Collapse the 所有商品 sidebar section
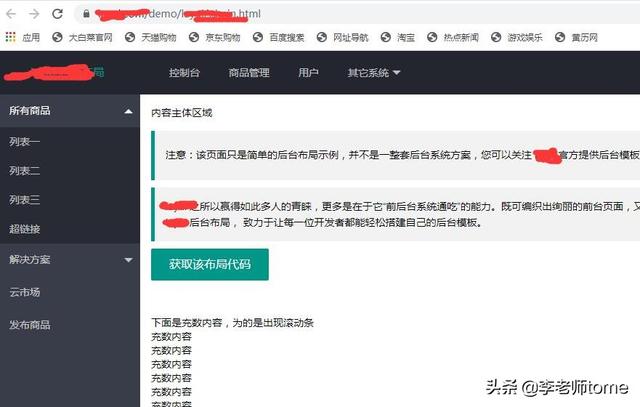640x407 pixels. [x=70, y=111]
